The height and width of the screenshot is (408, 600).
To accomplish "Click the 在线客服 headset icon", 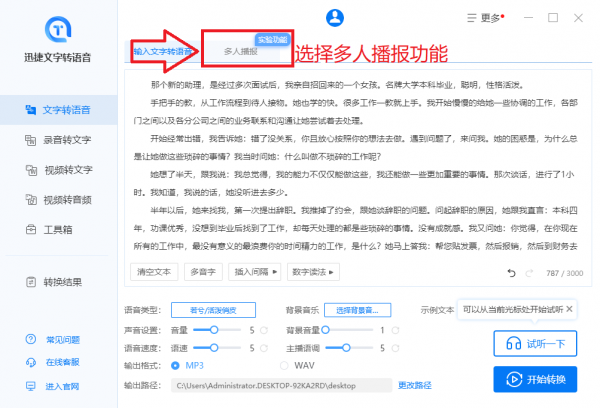I will (31, 362).
